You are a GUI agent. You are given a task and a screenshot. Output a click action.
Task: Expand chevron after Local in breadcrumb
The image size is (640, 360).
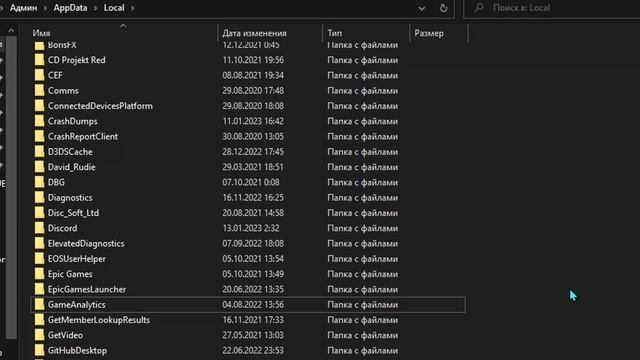tap(133, 8)
